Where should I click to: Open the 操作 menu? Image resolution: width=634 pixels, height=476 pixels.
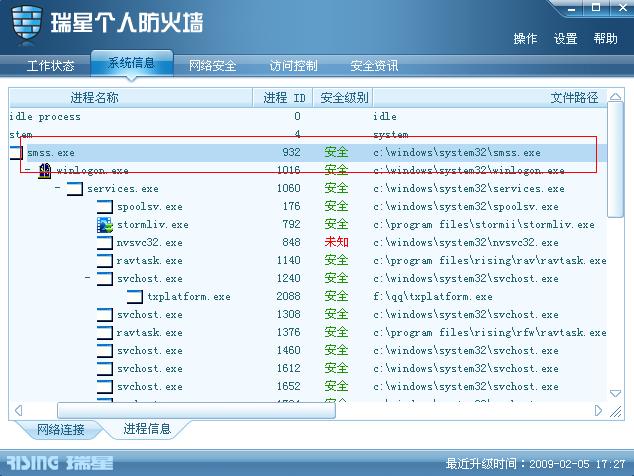point(525,39)
